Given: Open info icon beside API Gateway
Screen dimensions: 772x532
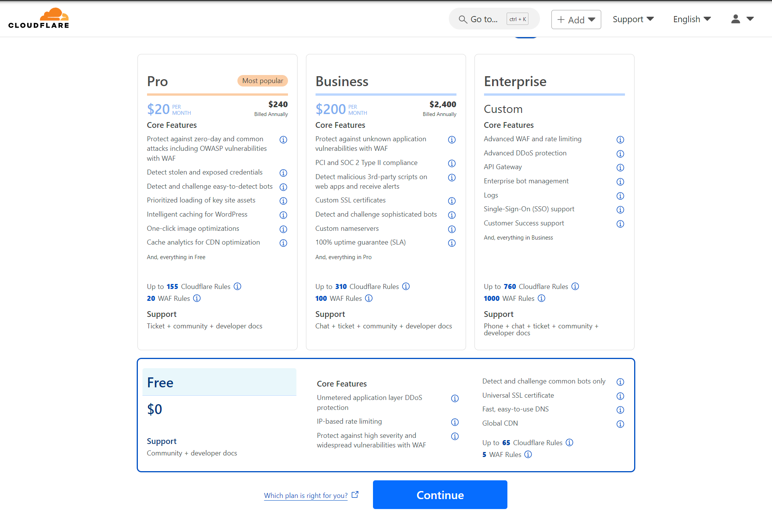Looking at the screenshot, I should tap(620, 168).
